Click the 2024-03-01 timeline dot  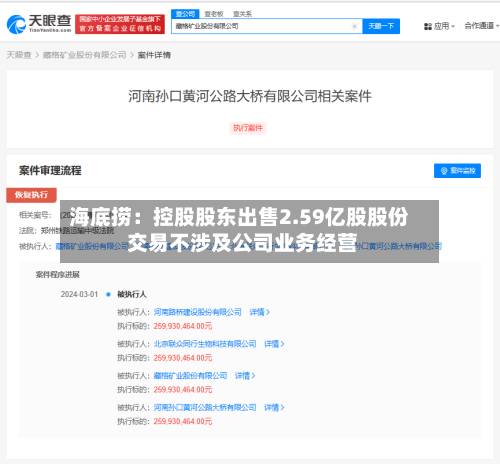click(108, 294)
